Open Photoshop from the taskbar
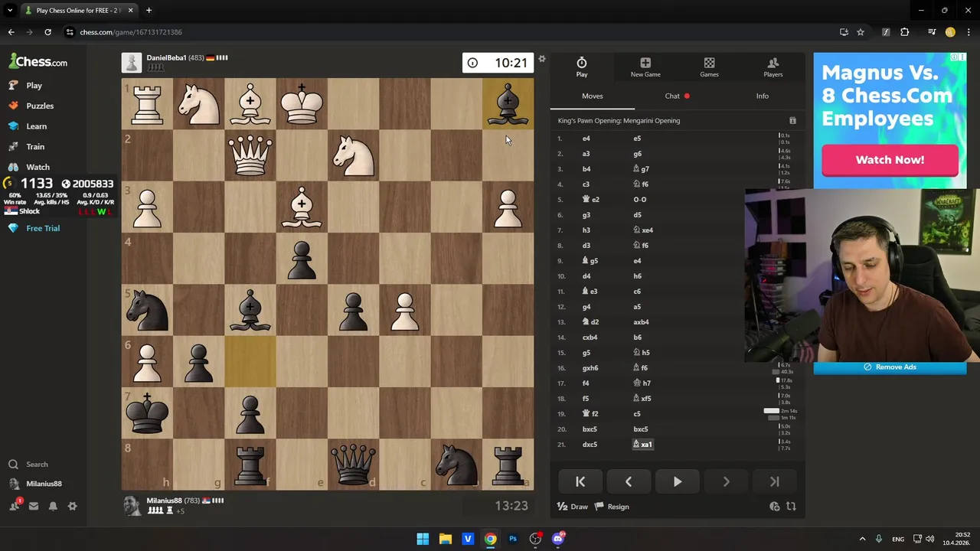This screenshot has height=551, width=980. click(x=513, y=539)
